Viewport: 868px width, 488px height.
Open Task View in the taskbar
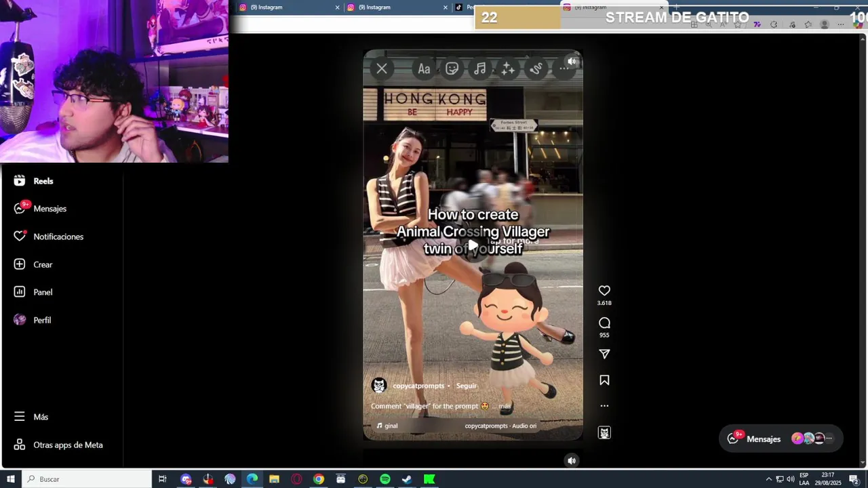point(163,479)
